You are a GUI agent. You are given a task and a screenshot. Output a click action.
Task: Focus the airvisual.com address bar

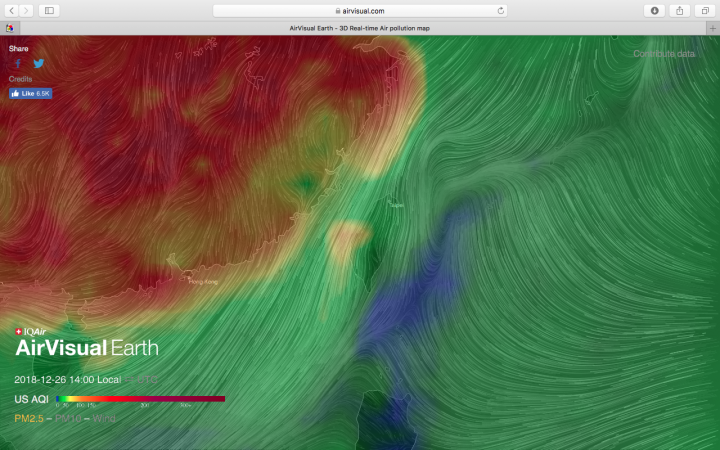click(360, 11)
